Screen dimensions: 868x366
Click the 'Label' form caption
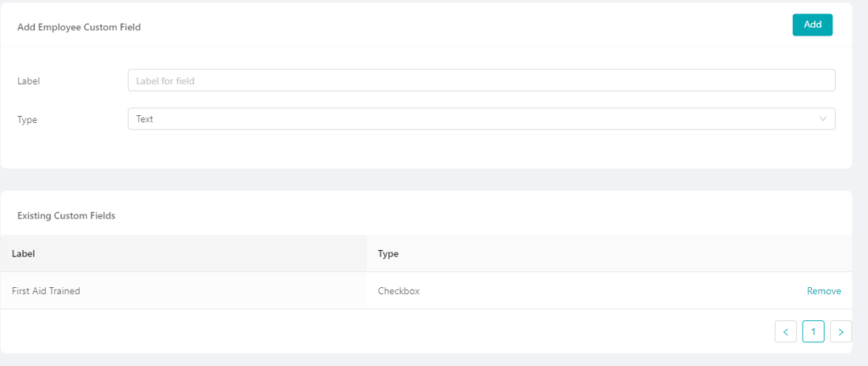[x=29, y=80]
